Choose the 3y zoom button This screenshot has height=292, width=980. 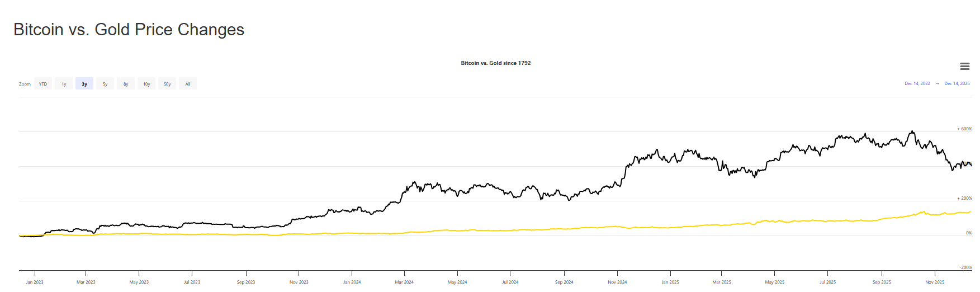pos(84,84)
